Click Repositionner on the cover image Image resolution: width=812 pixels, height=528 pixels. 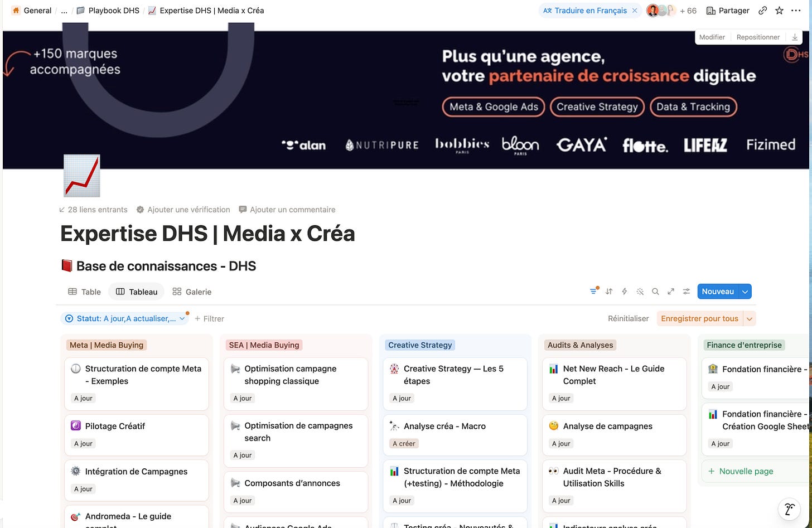[x=758, y=37]
